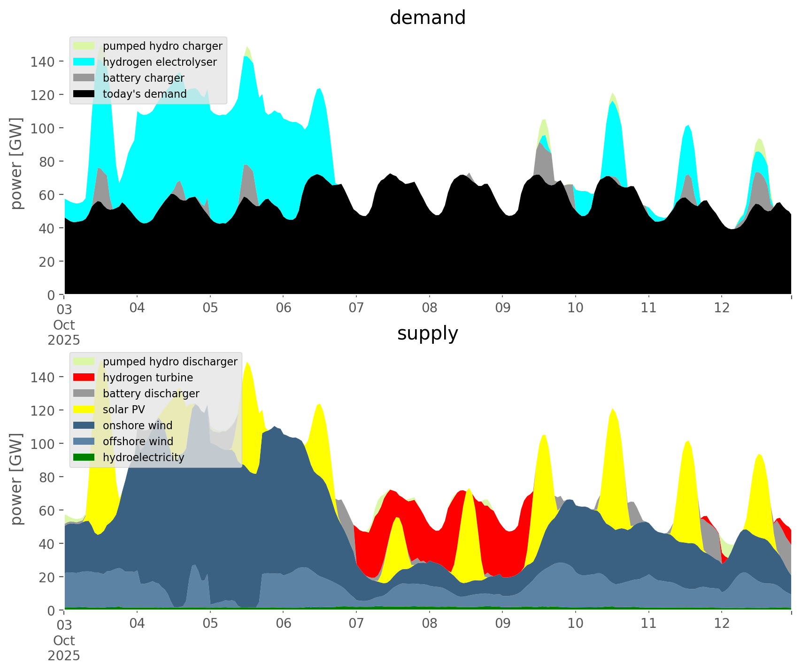Select the offshore wind legend label

tap(138, 441)
